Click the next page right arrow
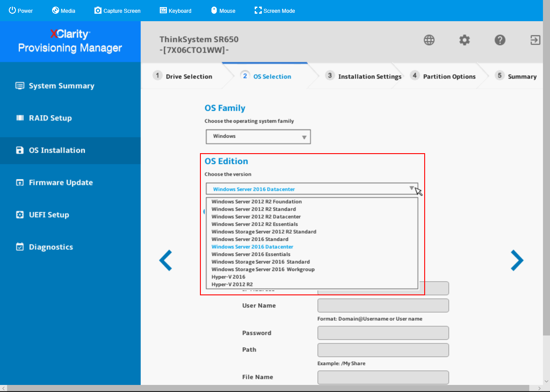 pos(517,260)
